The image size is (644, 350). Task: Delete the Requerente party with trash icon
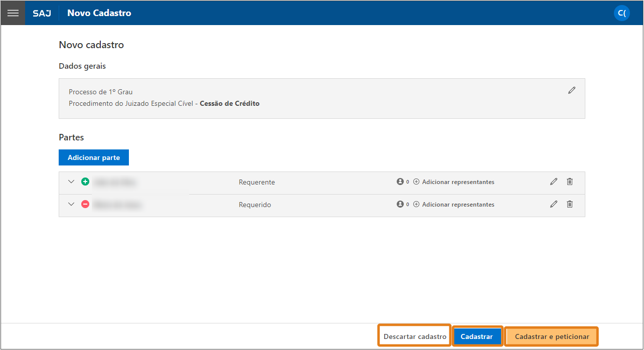click(x=570, y=182)
